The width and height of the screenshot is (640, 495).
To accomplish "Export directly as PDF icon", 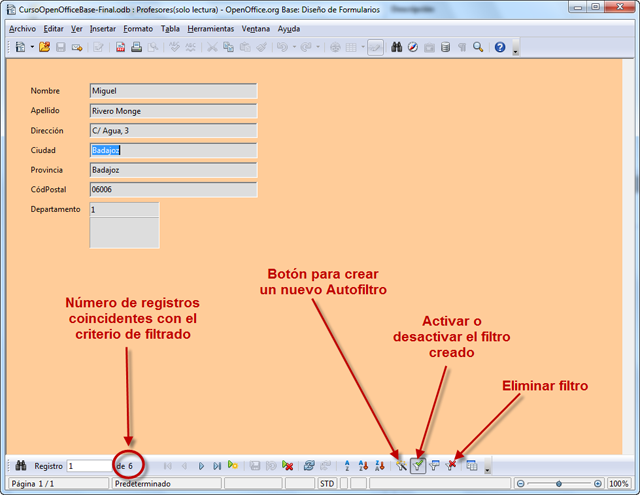I will 120,47.
